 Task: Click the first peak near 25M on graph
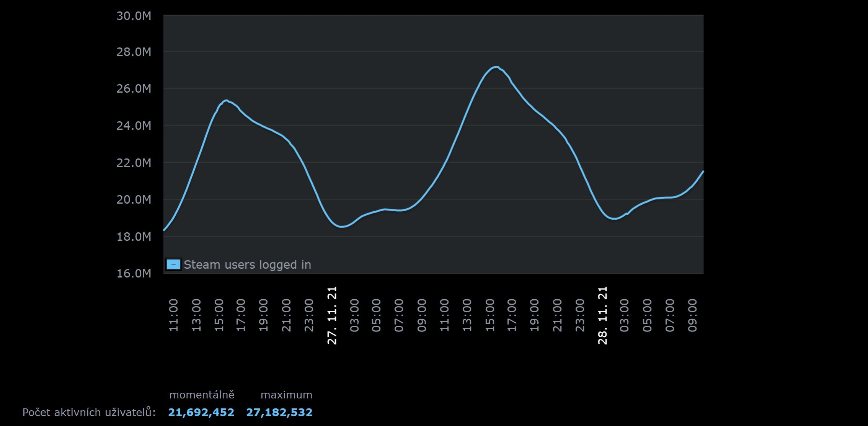pos(226,101)
